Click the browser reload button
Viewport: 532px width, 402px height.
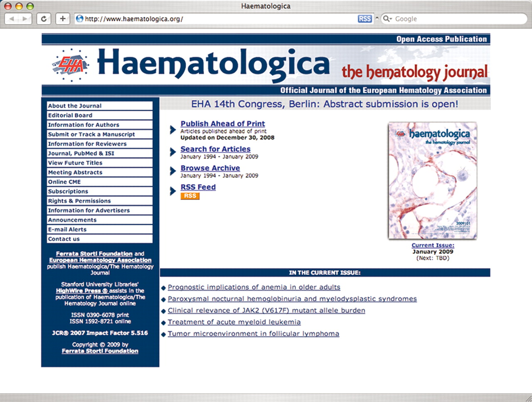point(44,19)
